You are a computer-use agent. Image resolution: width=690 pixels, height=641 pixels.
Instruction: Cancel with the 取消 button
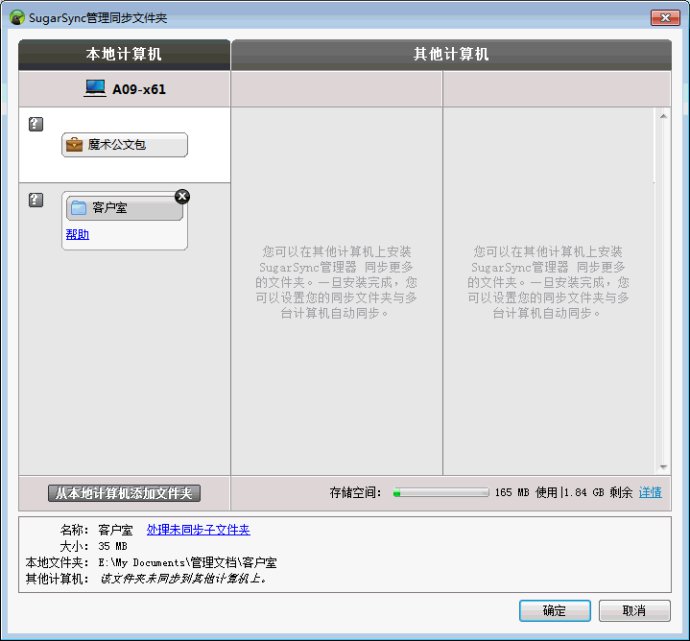coord(635,611)
